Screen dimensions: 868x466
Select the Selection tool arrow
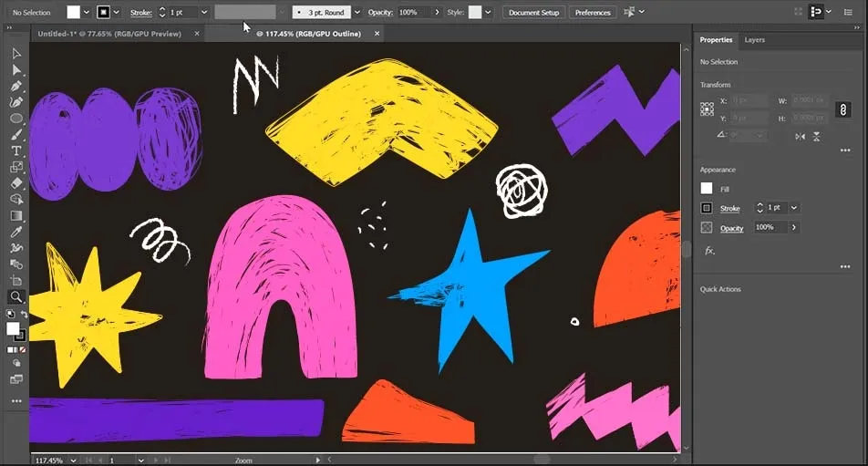coord(16,54)
